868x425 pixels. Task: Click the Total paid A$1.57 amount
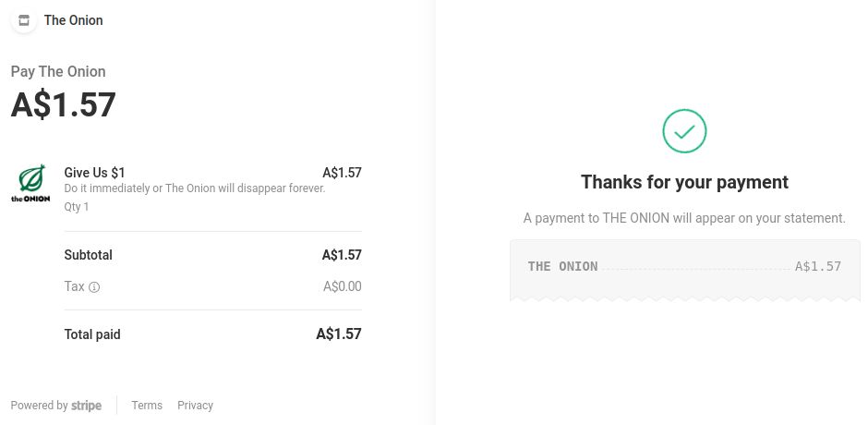(x=339, y=334)
